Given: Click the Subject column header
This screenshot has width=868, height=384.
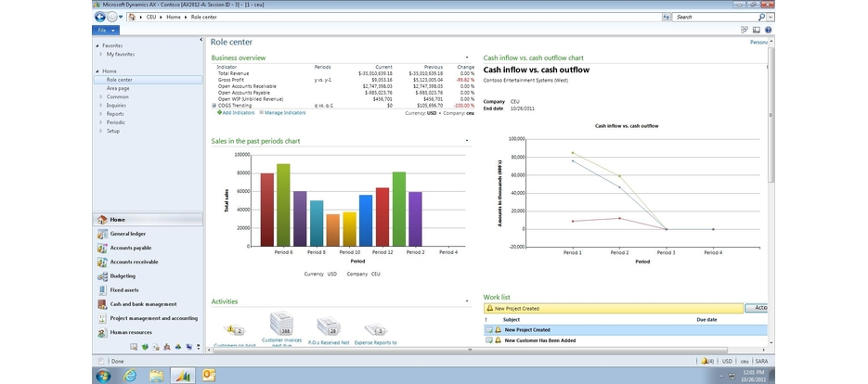Looking at the screenshot, I should tap(511, 320).
